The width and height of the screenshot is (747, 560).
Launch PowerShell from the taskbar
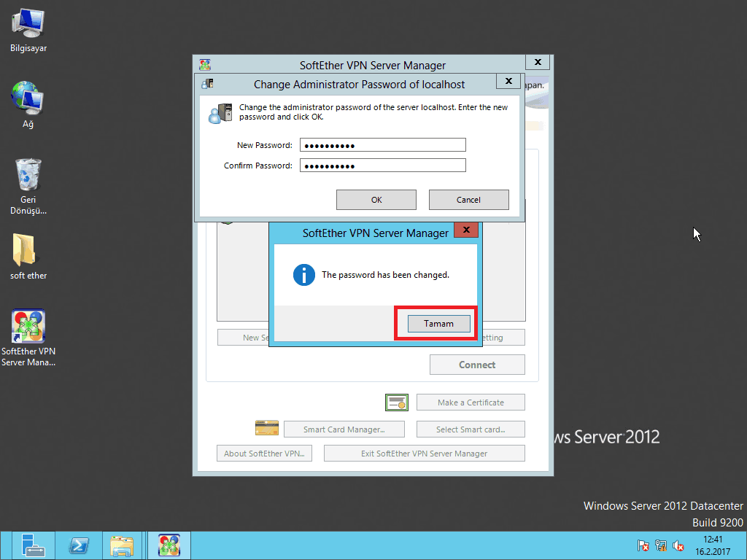(x=79, y=545)
